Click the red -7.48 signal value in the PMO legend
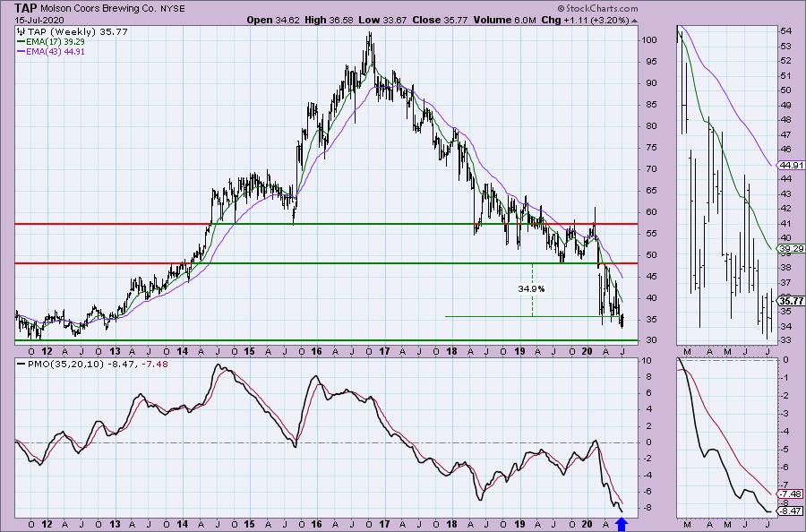 coord(154,364)
